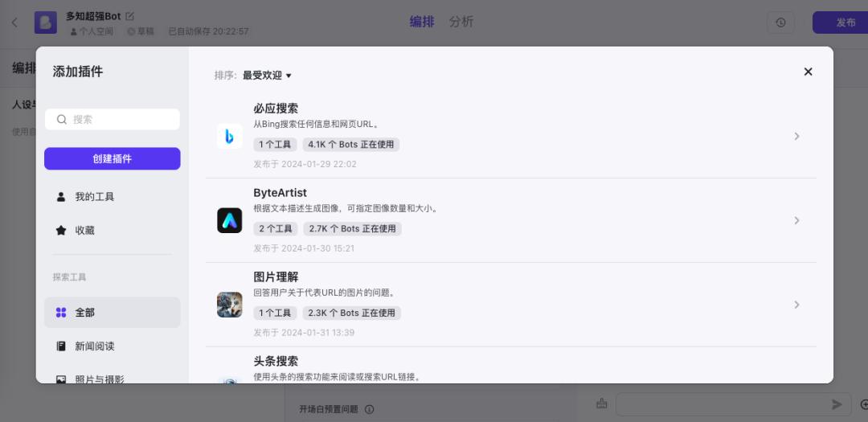This screenshot has height=422, width=868.
Task: Click the 2.7K 个 Bots 正在使用 tag
Action: coord(352,229)
